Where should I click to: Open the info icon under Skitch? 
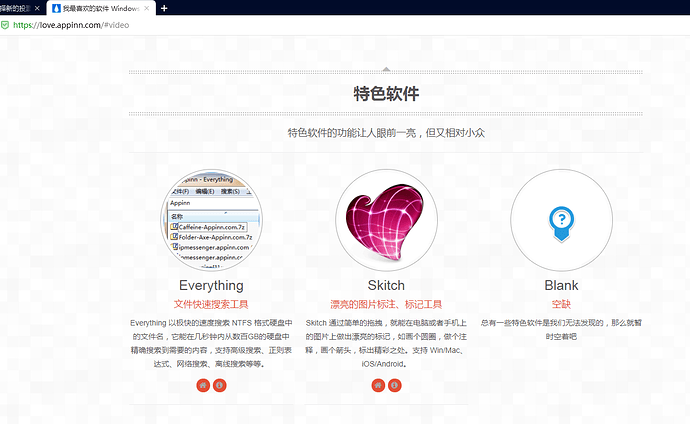point(395,385)
